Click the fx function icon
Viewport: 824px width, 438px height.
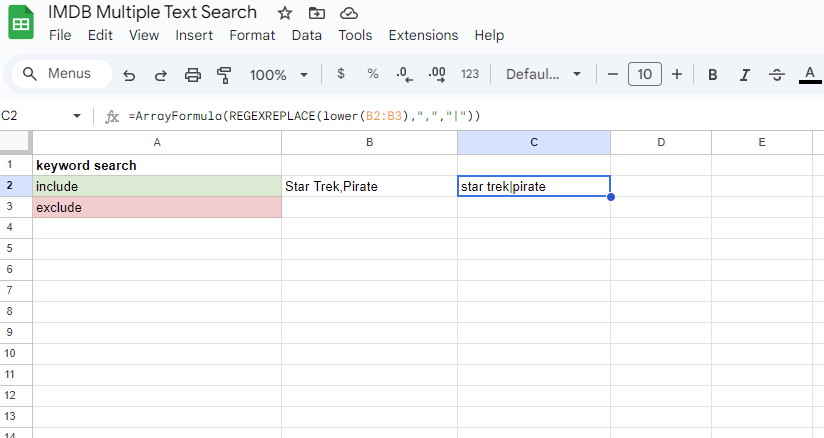[112, 116]
